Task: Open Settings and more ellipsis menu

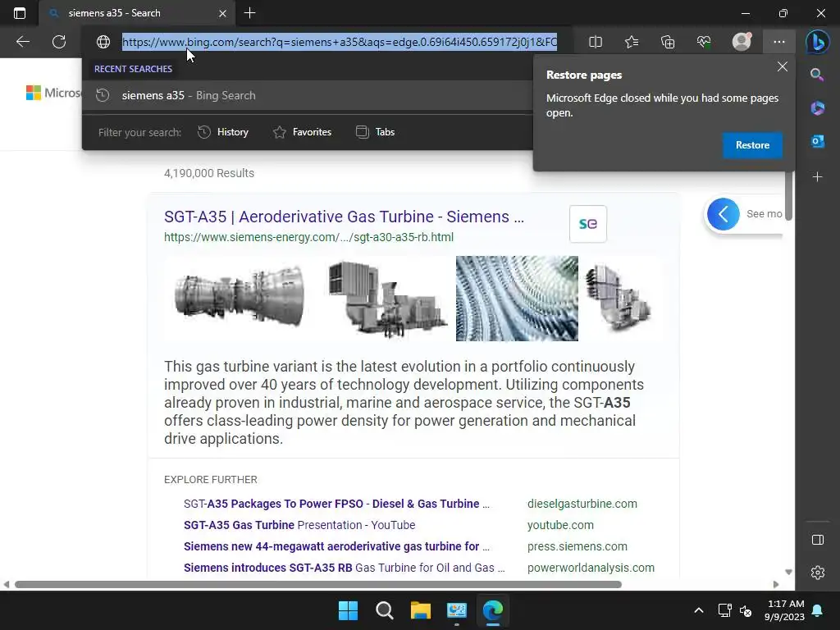Action: pyautogui.click(x=779, y=42)
